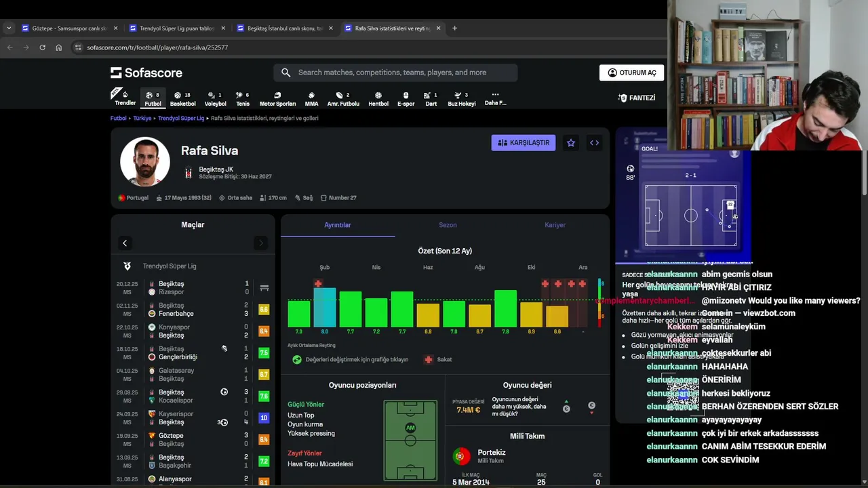Screen dimensions: 868x488
Task: Open the Göztepe vs Beşiktaş match row
Action: point(193,440)
